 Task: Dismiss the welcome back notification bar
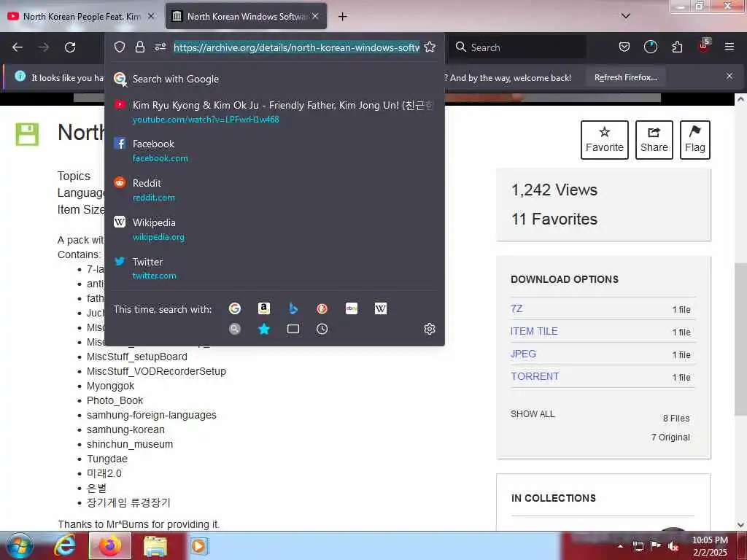729,76
